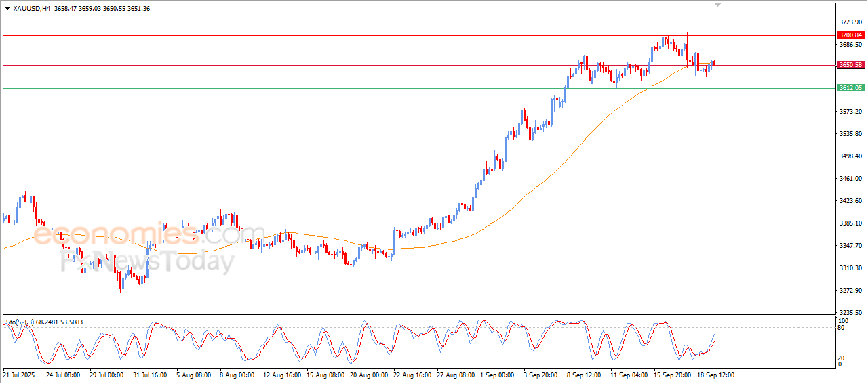The image size is (868, 384).
Task: Click the 5 Aug 08:00 time label
Action: 193,375
